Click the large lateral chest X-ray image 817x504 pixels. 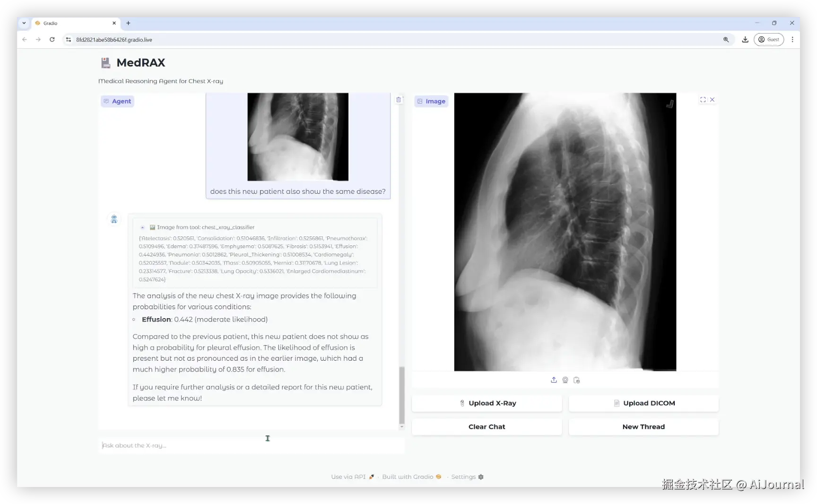coord(565,232)
